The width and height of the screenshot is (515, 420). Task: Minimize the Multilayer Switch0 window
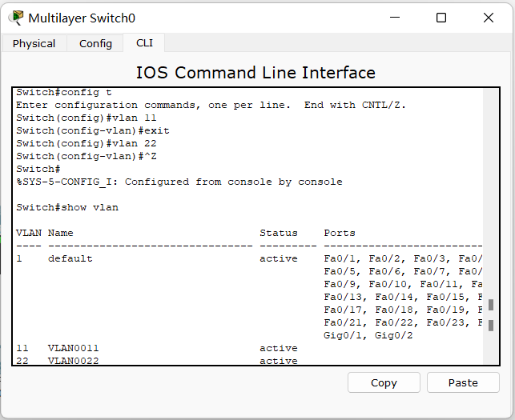click(x=395, y=18)
